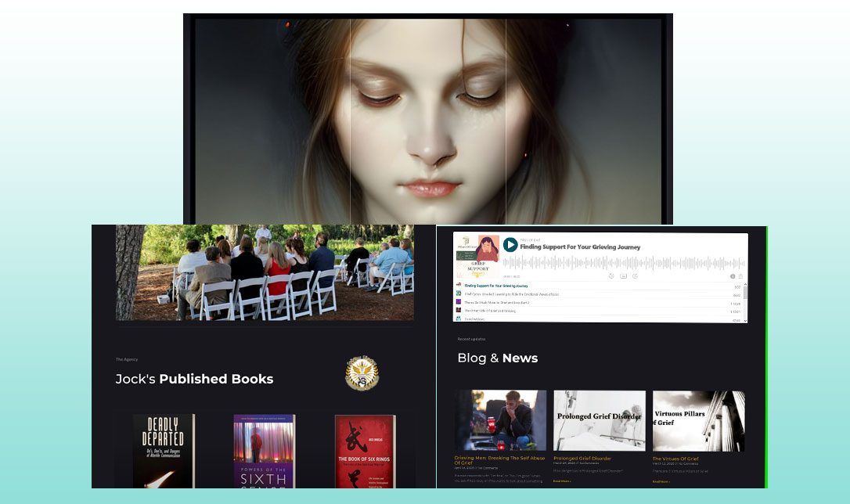Open 'Prolonged Grief Disorder' post title link
This screenshot has height=504, width=850.
(582, 459)
